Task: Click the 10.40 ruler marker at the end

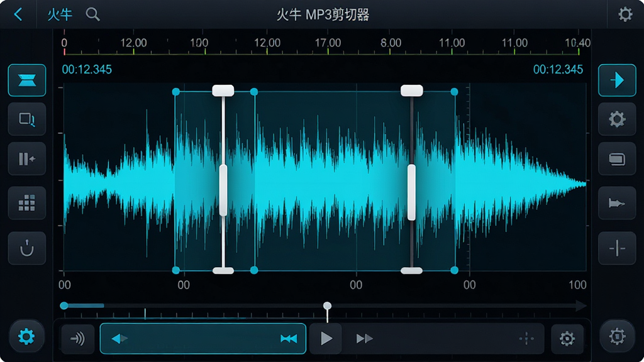Action: click(x=577, y=43)
